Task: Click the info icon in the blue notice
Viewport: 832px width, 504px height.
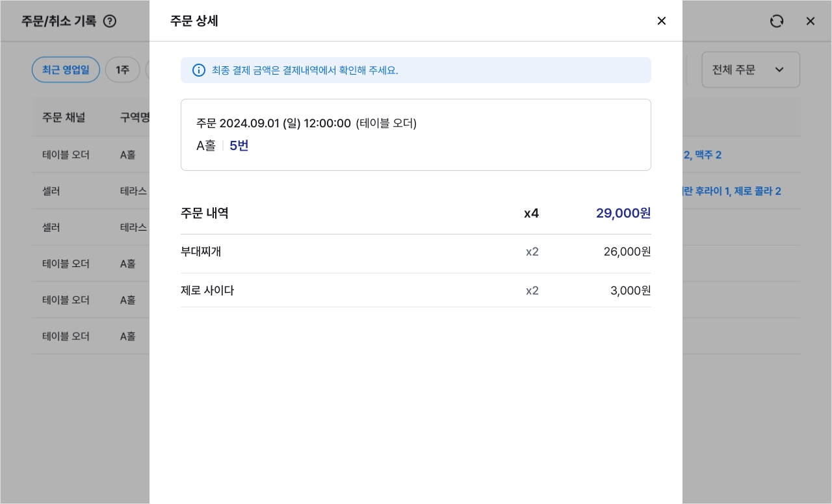Action: pos(199,70)
